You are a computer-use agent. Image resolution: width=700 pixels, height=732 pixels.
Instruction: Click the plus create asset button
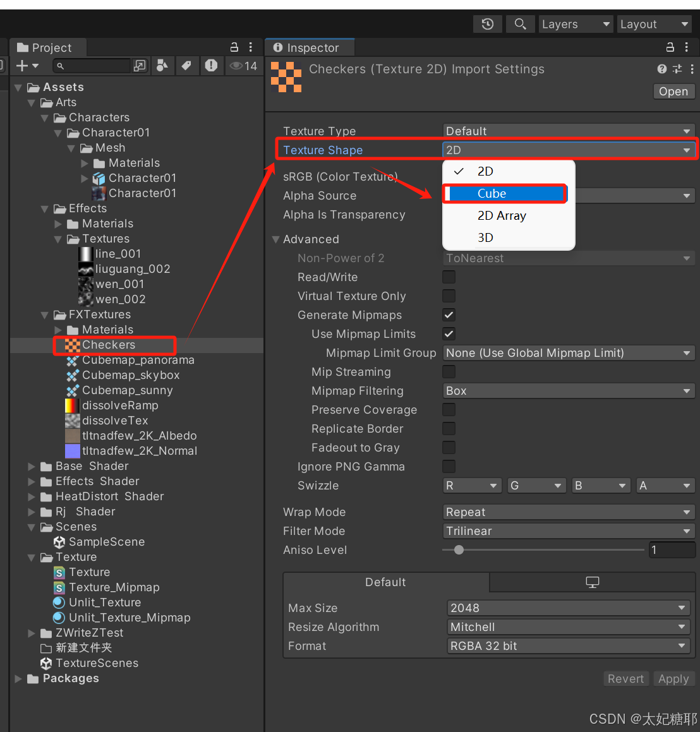27,66
